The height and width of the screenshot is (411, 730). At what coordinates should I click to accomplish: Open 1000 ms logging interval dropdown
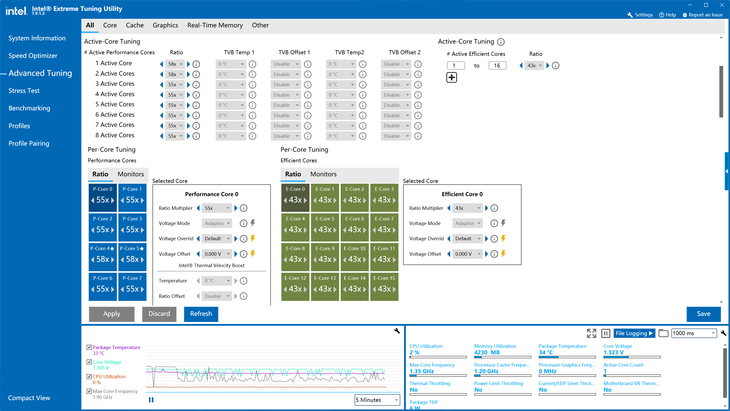coord(694,333)
